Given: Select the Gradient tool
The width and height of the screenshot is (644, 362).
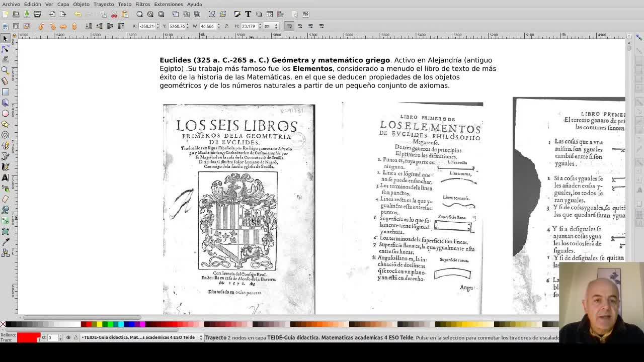Looking at the screenshot, I should coord(6,221).
